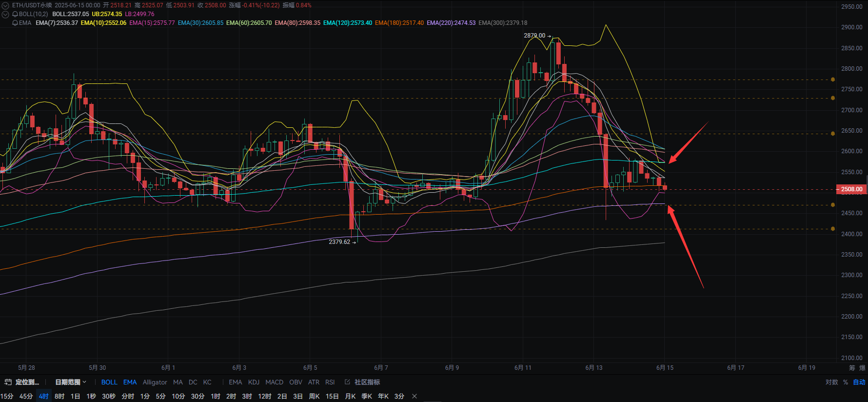868x402 pixels.
Task: Close the timeframe bar with X icon
Action: click(x=414, y=396)
